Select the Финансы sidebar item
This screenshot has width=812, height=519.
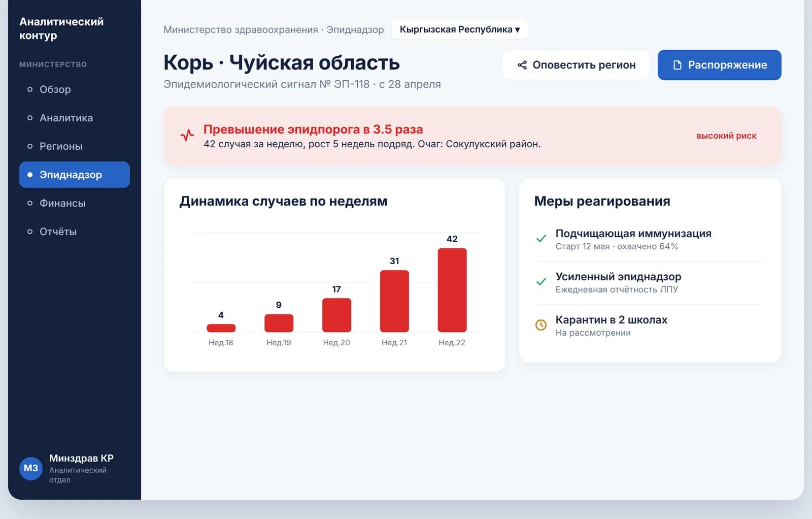point(75,203)
